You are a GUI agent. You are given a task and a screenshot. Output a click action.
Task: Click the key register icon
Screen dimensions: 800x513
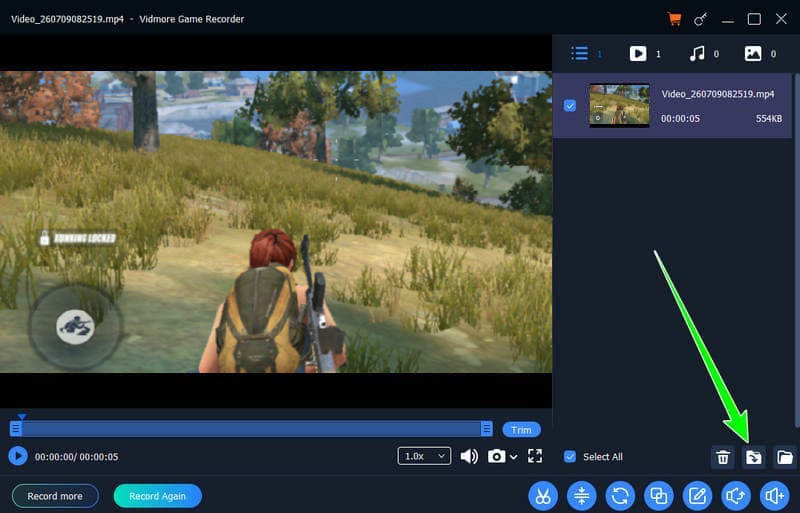pyautogui.click(x=701, y=19)
